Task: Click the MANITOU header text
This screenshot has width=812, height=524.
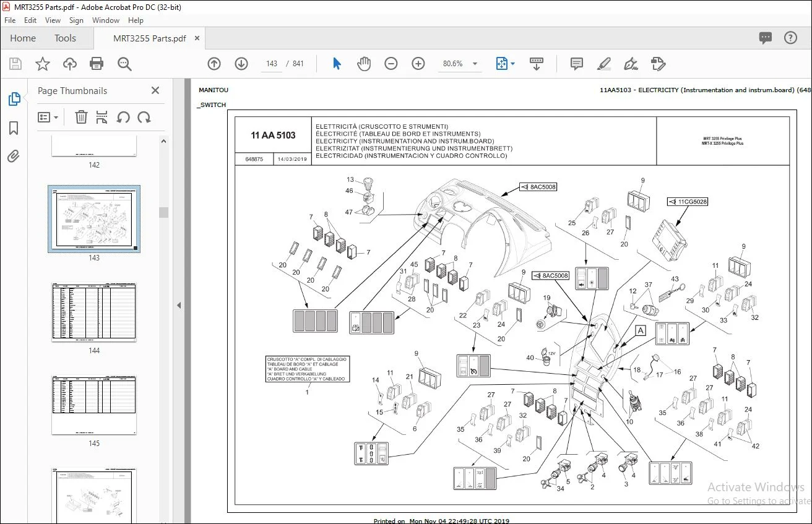Action: pyautogui.click(x=213, y=90)
